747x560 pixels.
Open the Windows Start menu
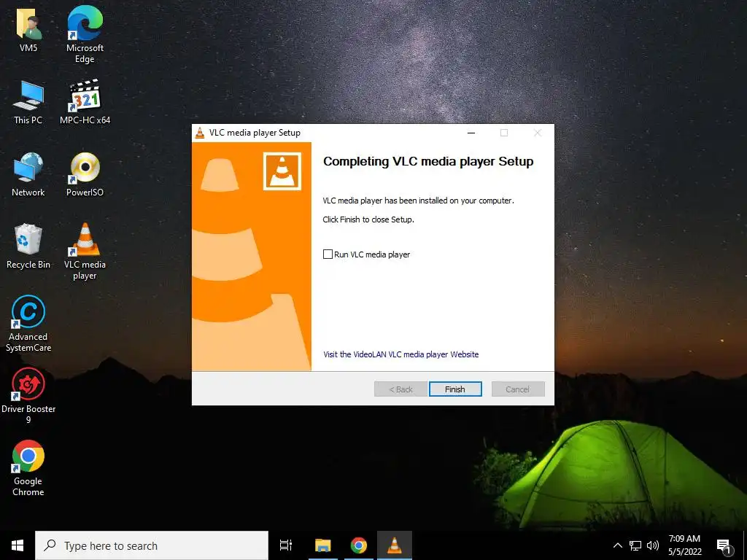point(18,545)
